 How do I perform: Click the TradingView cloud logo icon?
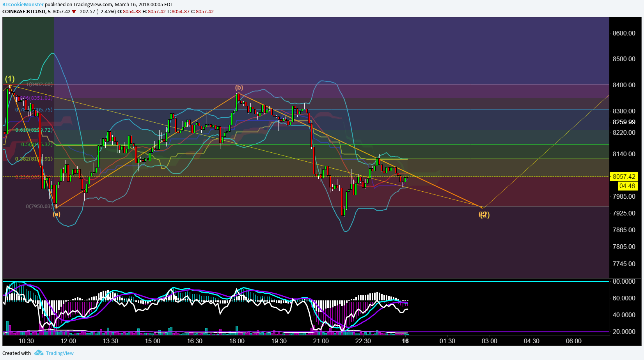click(x=39, y=353)
